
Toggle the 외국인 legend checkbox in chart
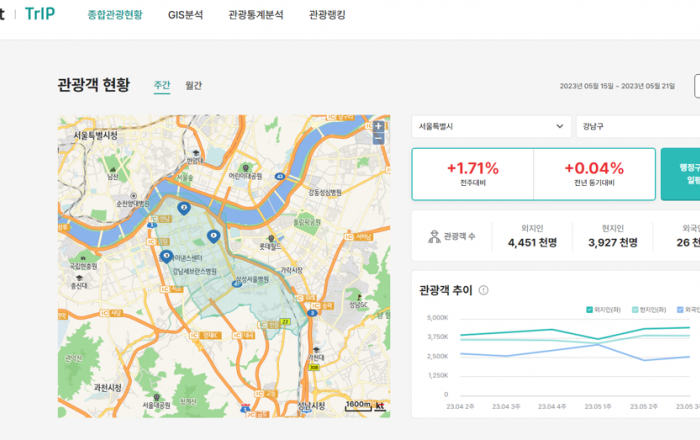tap(681, 309)
